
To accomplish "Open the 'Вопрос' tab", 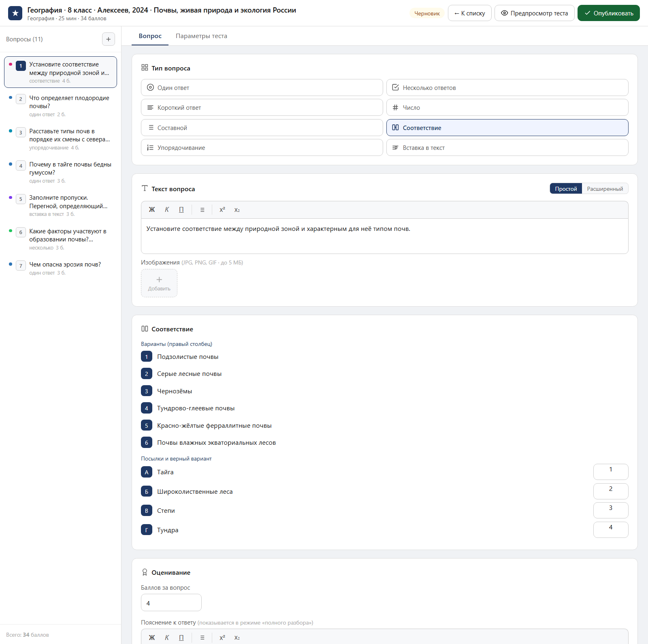I will [150, 36].
